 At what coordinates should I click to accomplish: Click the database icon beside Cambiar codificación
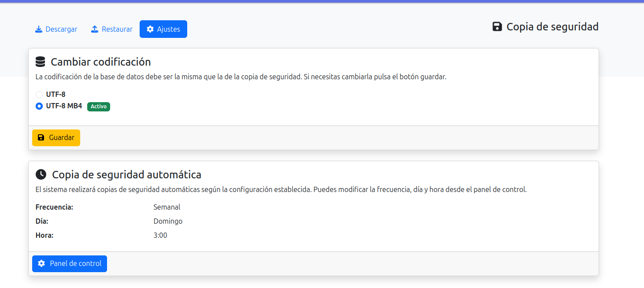[40, 62]
